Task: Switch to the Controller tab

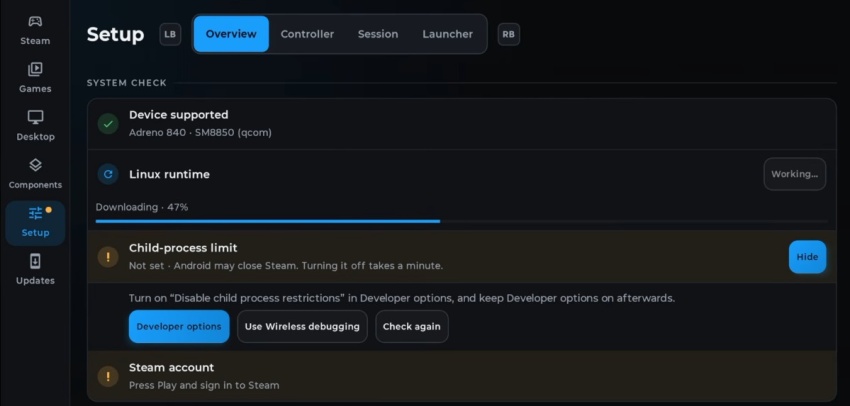Action: 307,34
